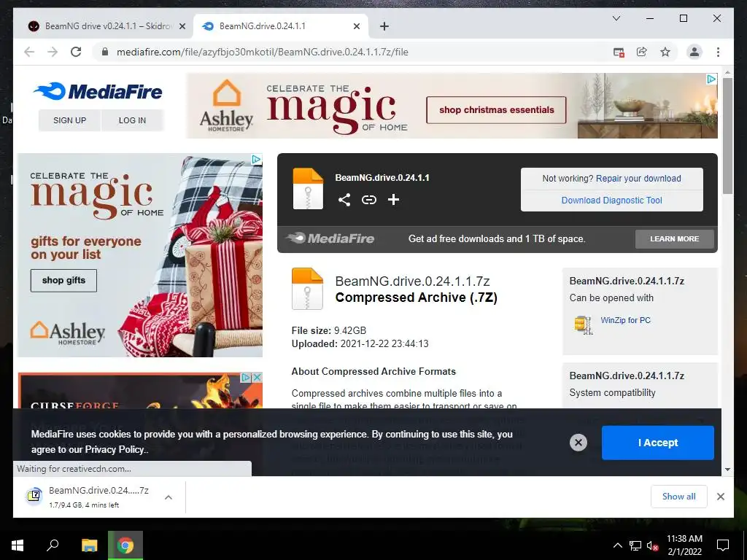
Task: Open the Repair your download link
Action: (638, 179)
